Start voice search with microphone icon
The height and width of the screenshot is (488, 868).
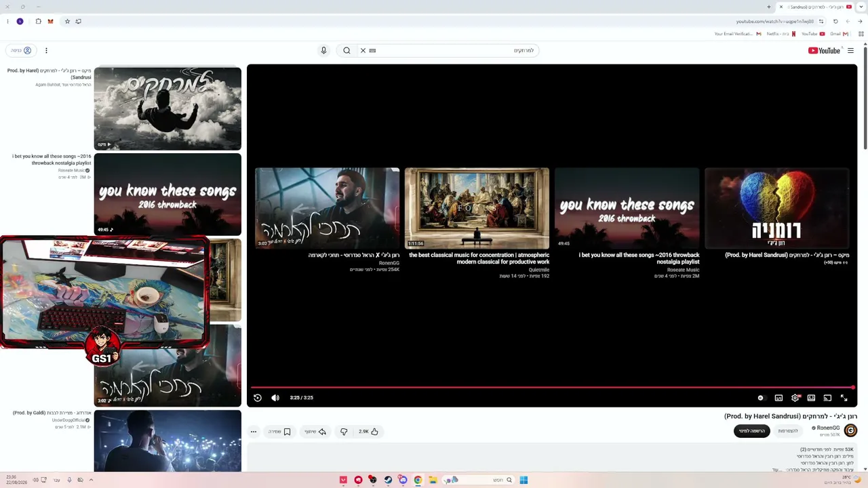(x=323, y=50)
